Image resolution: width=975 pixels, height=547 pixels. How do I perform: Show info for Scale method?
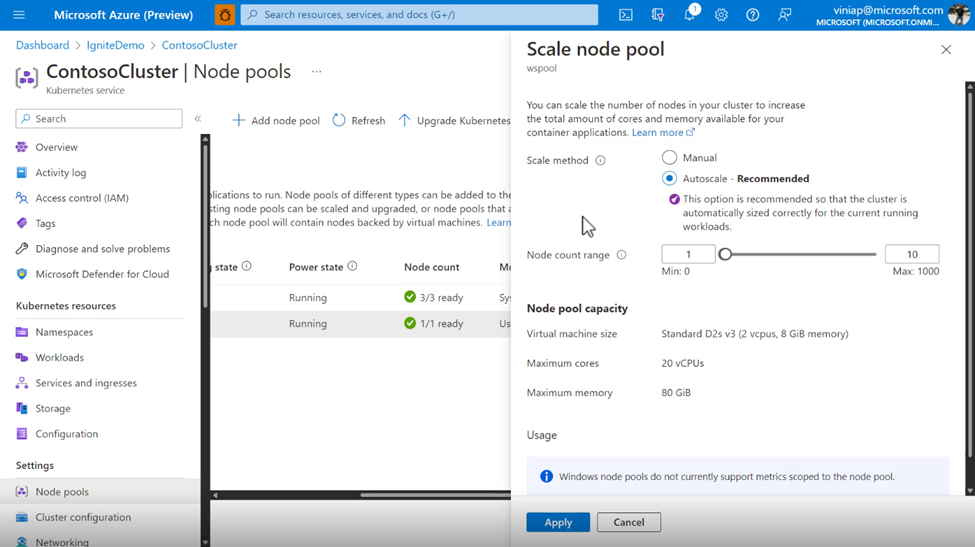point(600,160)
